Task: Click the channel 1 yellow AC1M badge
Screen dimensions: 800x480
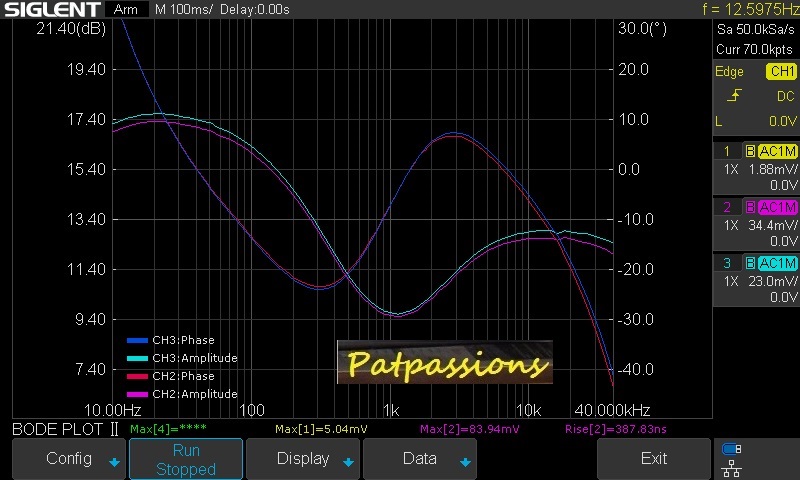Action: coord(778,152)
